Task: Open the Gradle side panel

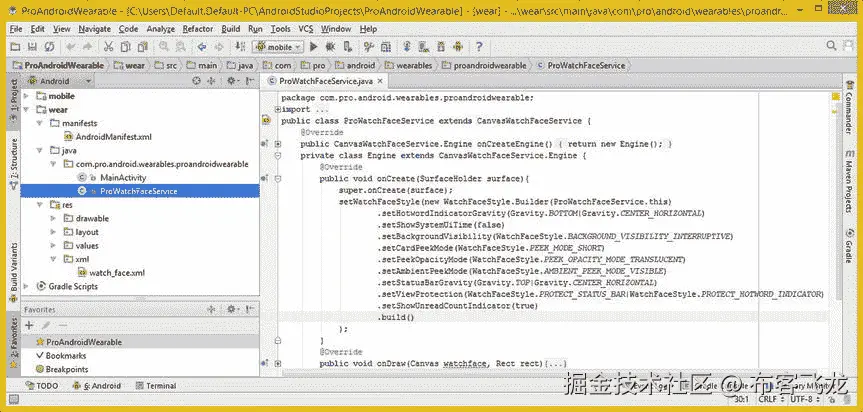Action: pos(849,245)
